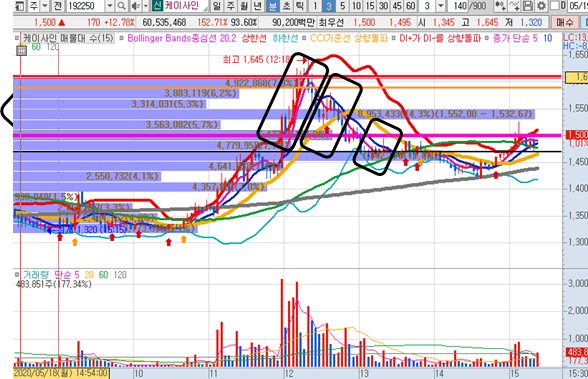Open the calendar icon on the chart
This screenshot has height=379, width=588.
click(x=21, y=50)
